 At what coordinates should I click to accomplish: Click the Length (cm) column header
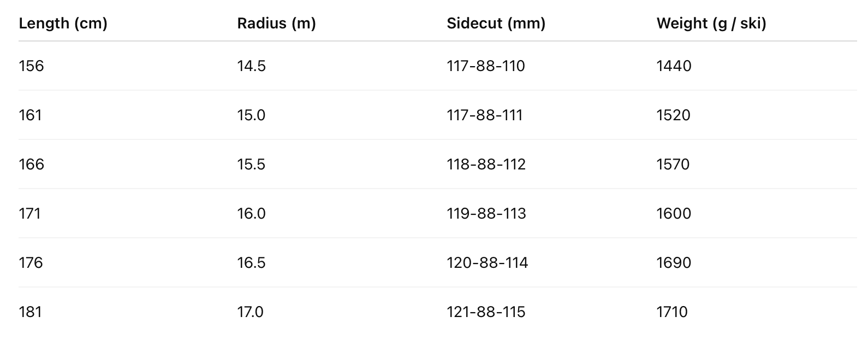pos(63,24)
